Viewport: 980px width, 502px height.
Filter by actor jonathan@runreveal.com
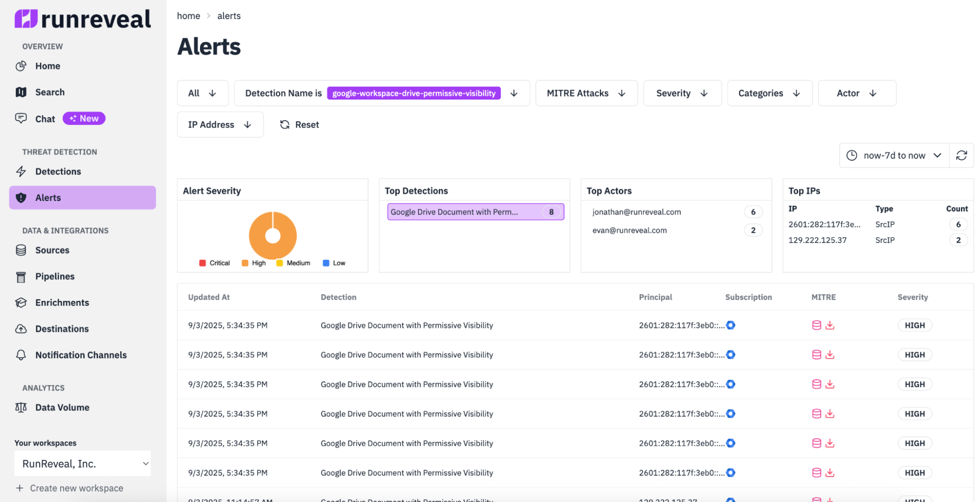tap(636, 212)
